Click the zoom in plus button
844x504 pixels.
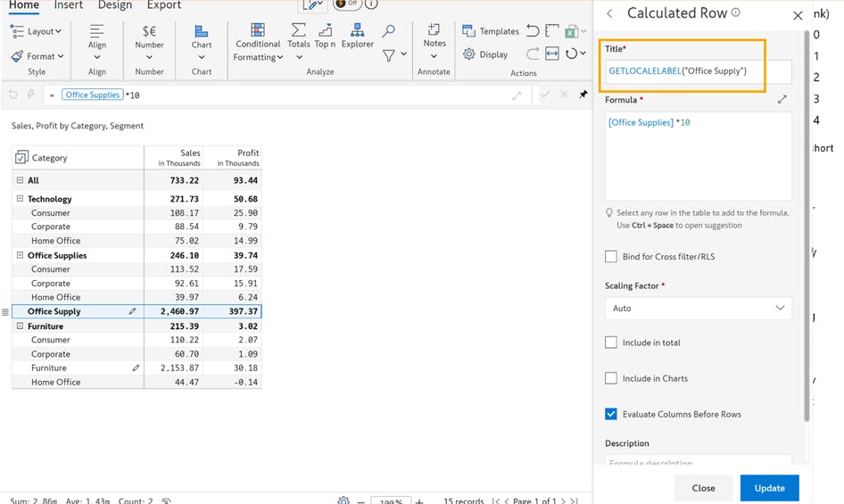[419, 501]
